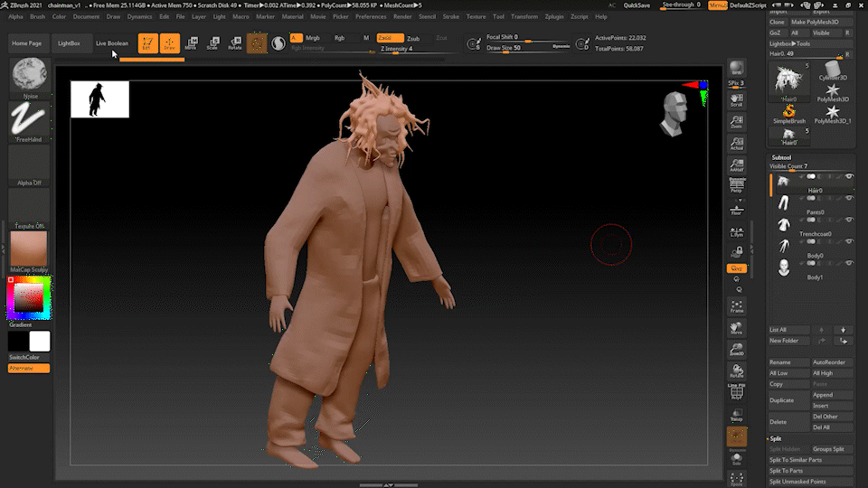This screenshot has width=868, height=488.
Task: Open the Zplugin menu
Action: click(x=553, y=16)
